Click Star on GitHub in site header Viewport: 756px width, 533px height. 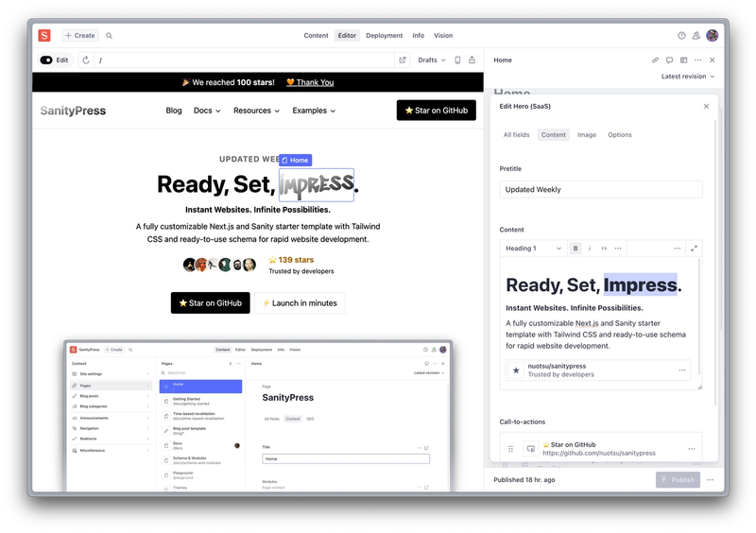tap(437, 111)
